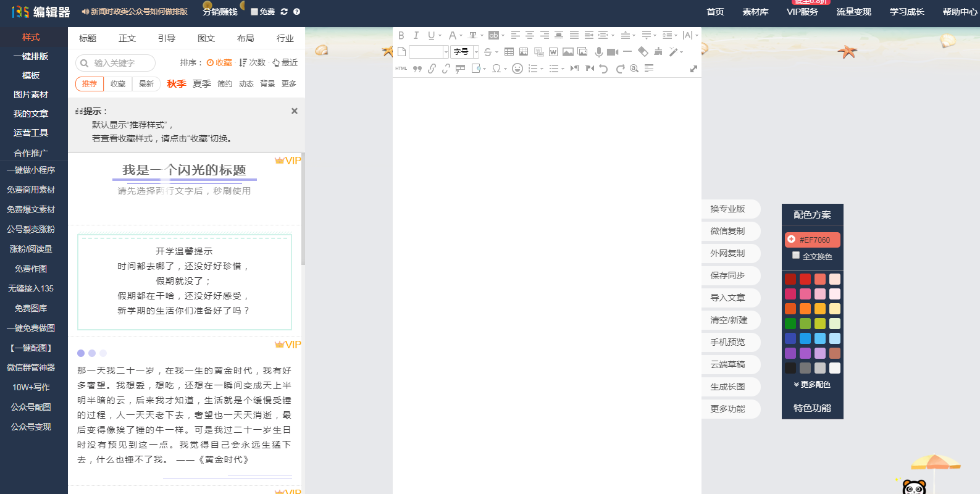The image size is (980, 494).
Task: Pick the dark green color swatch
Action: pyautogui.click(x=790, y=324)
